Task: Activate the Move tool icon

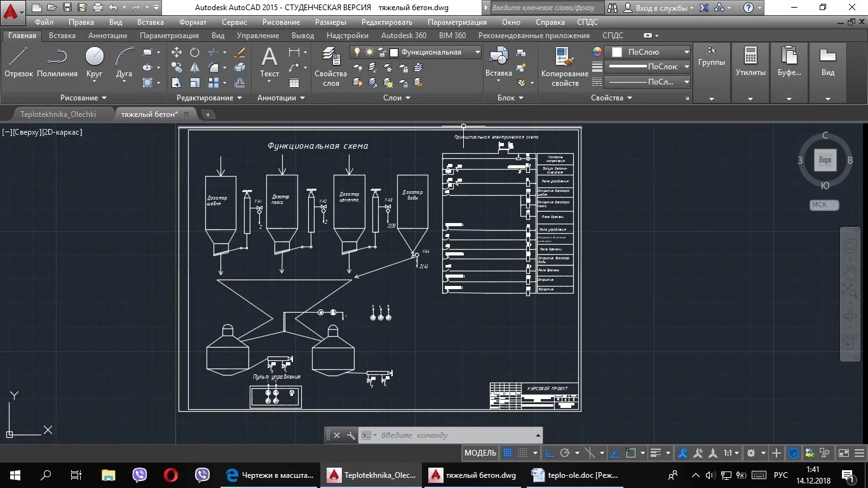Action: tap(177, 52)
